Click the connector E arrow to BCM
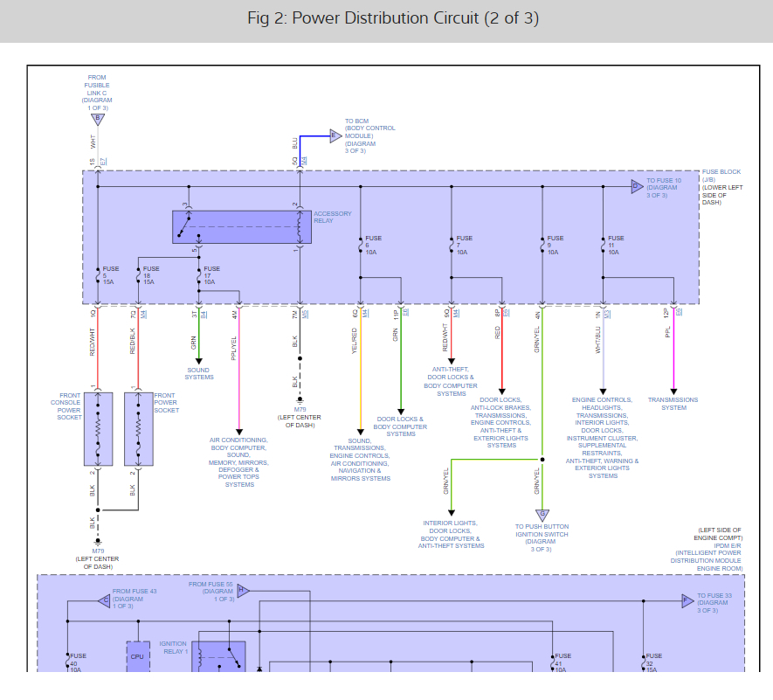 pos(335,135)
